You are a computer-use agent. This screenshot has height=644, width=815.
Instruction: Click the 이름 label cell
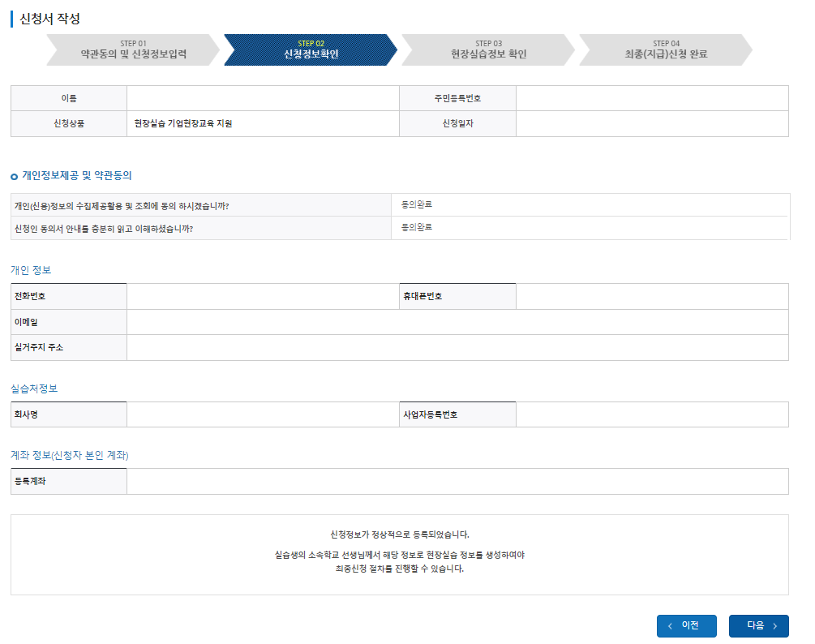pos(69,98)
